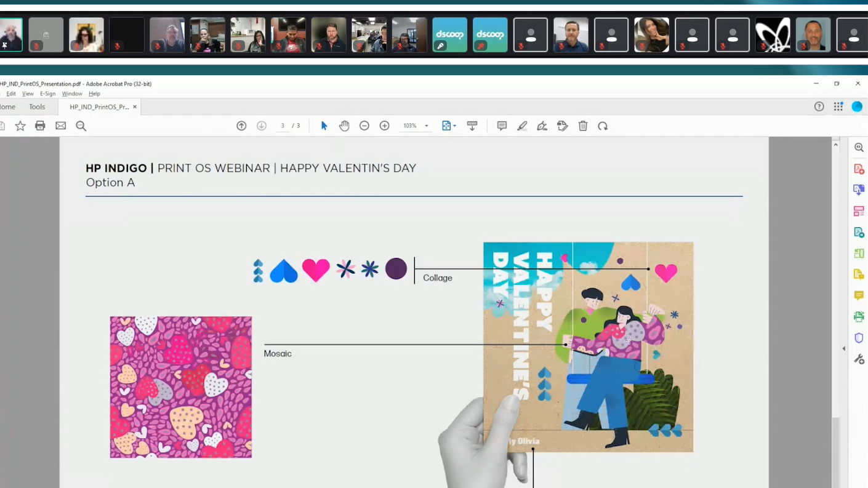Open the Add Comment tool

tap(502, 126)
